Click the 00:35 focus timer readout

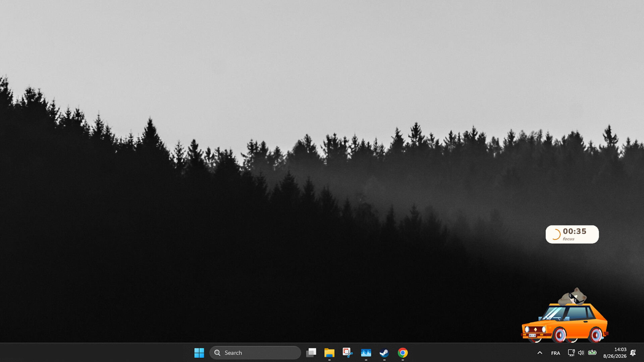(x=575, y=231)
